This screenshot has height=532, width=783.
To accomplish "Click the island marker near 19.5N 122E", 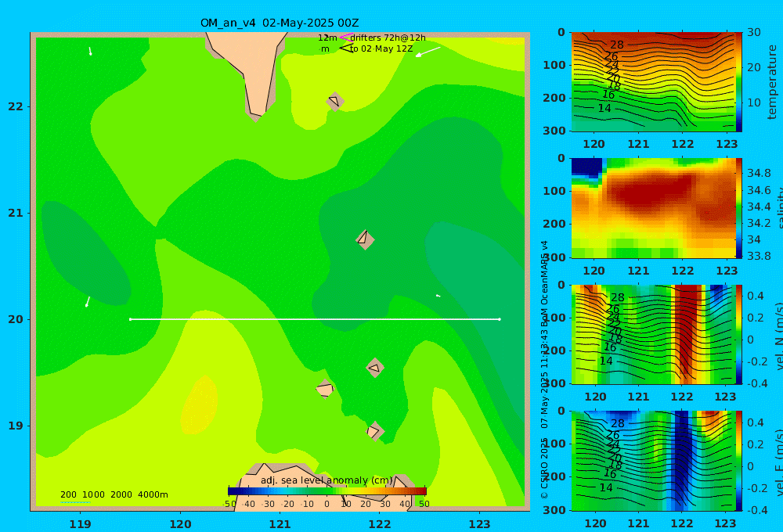I will (375, 368).
